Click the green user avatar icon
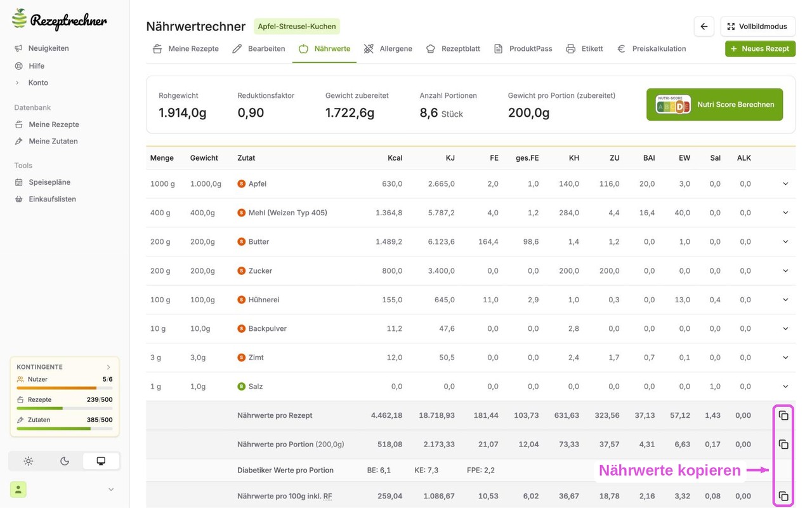The image size is (812, 508). click(x=18, y=489)
